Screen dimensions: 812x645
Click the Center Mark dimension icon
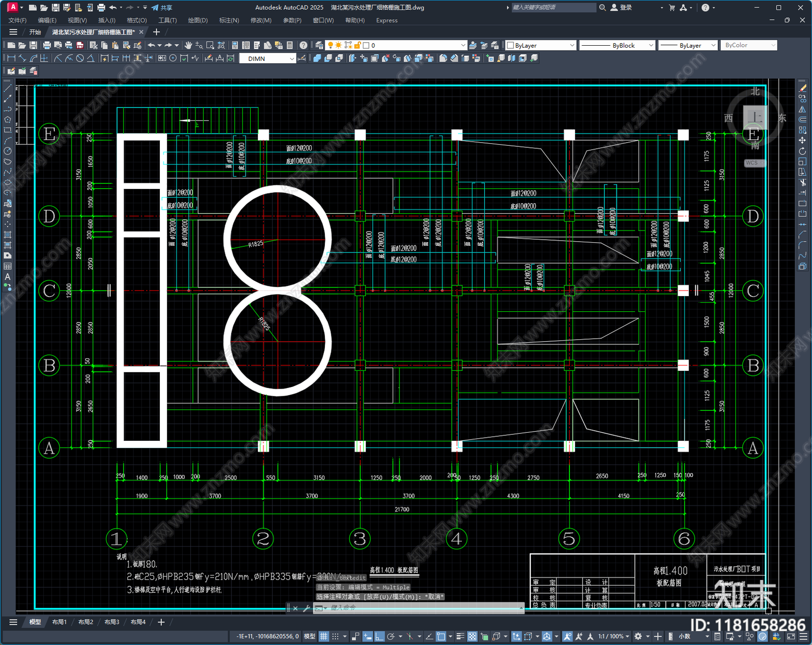(173, 58)
